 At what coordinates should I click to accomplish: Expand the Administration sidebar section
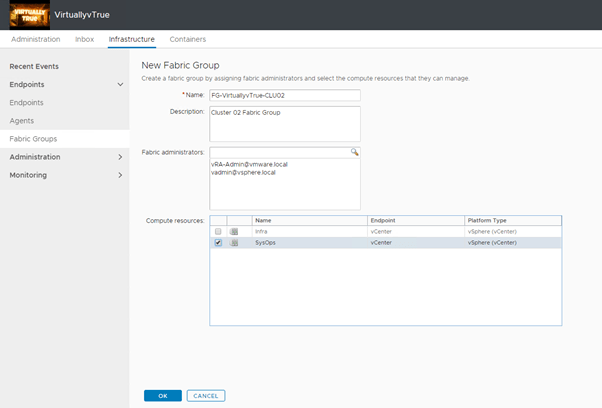coord(120,157)
